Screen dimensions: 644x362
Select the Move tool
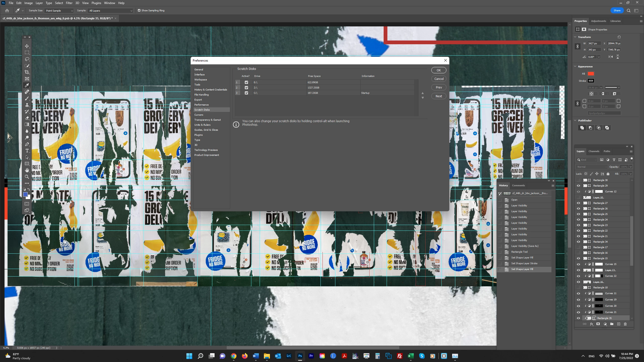click(27, 46)
